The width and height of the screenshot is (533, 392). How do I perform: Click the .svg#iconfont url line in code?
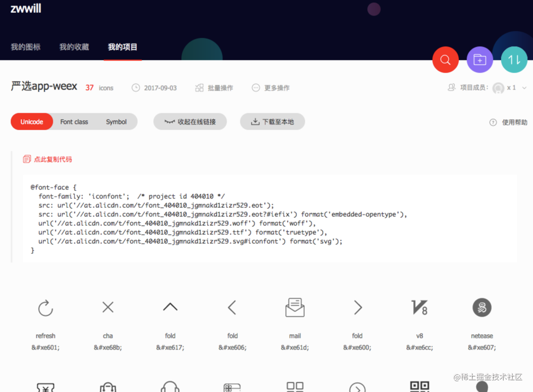pyautogui.click(x=190, y=242)
